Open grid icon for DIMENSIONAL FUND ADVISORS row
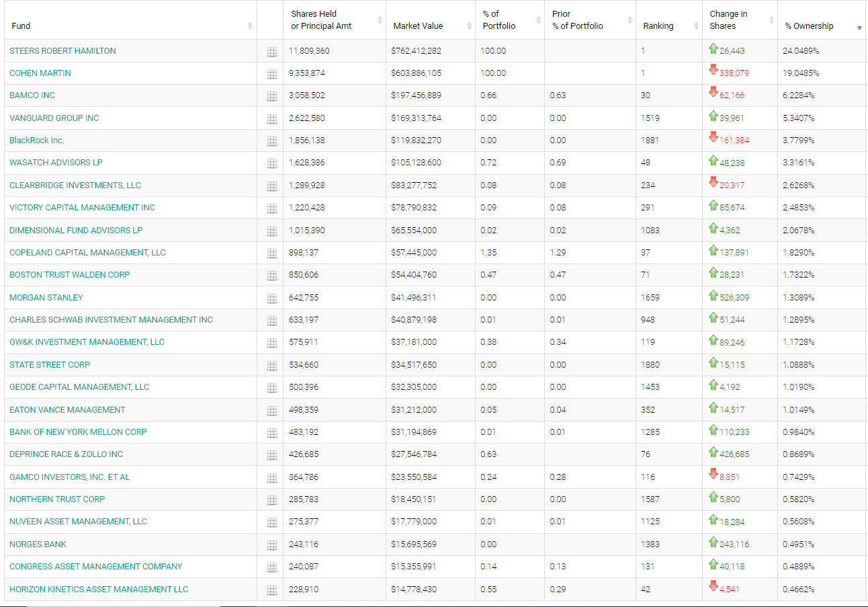868x607 pixels. coord(271,231)
